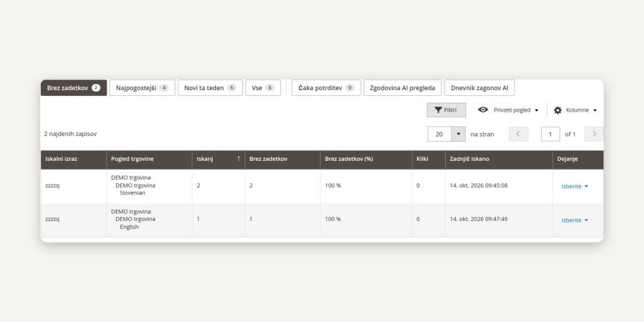Open Dnevnik zagonov AI tab
This screenshot has height=322, width=644.
[x=479, y=88]
